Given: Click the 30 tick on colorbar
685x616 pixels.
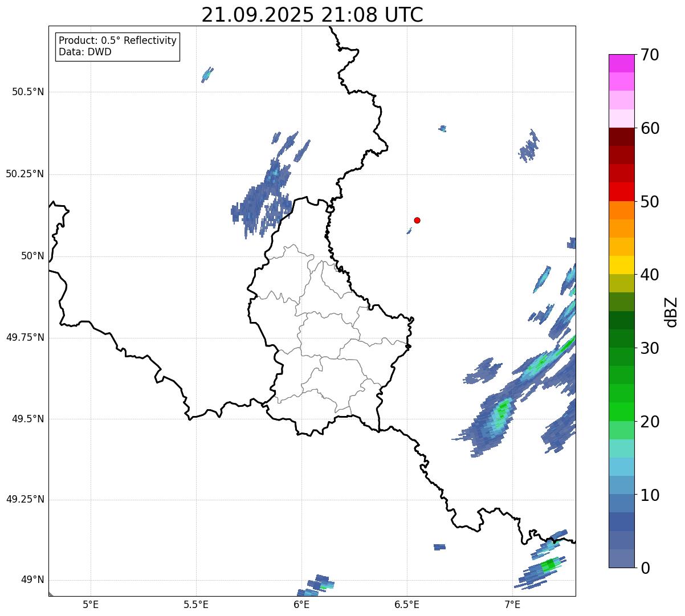Looking at the screenshot, I should point(650,348).
